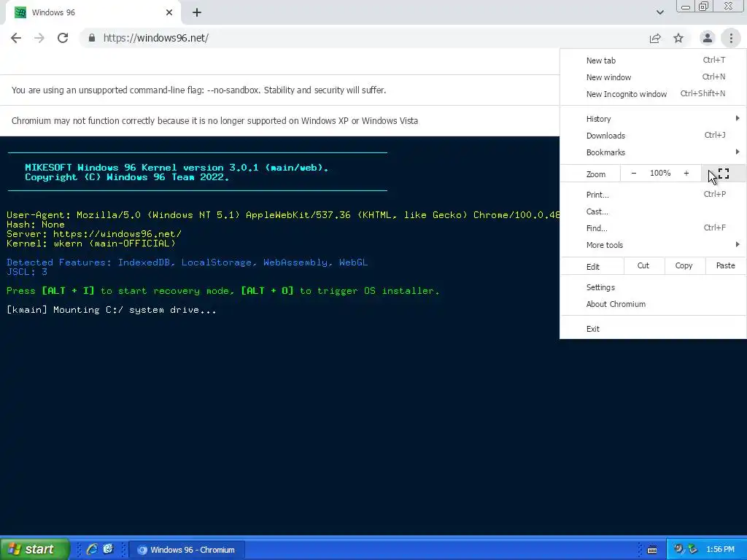Screen dimensions: 747x560
Task: Open a New Incognito window
Action: pyautogui.click(x=653, y=94)
